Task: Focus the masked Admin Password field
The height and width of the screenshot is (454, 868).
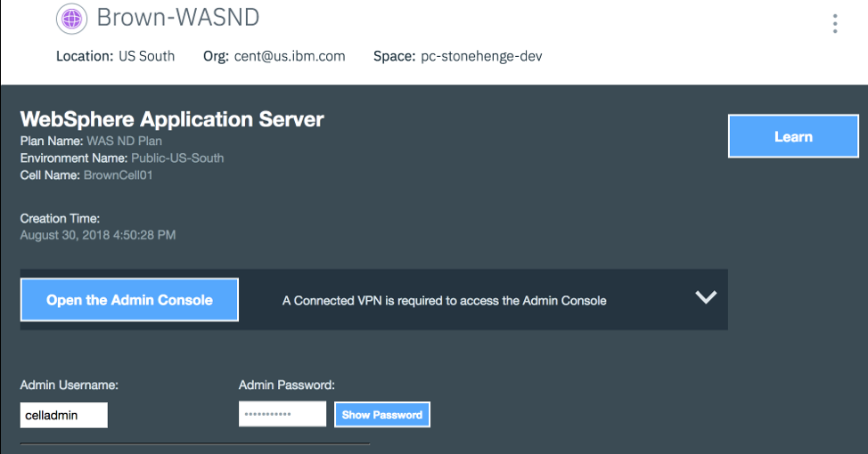Action: pos(283,414)
